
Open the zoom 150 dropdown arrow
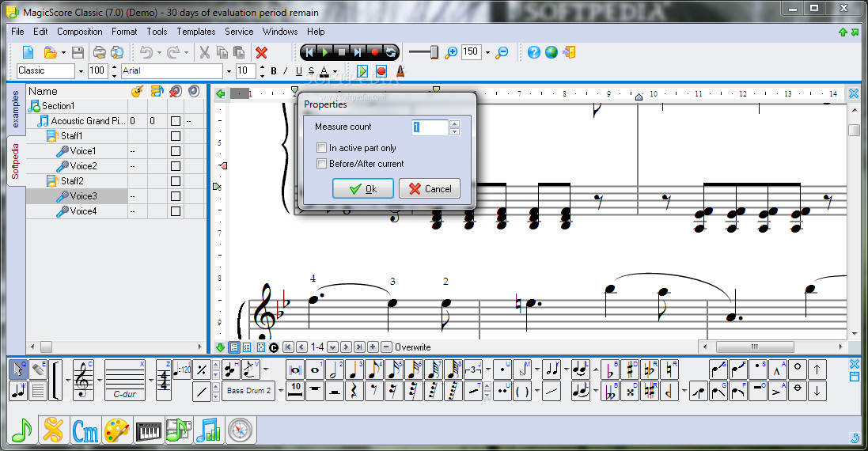(487, 52)
